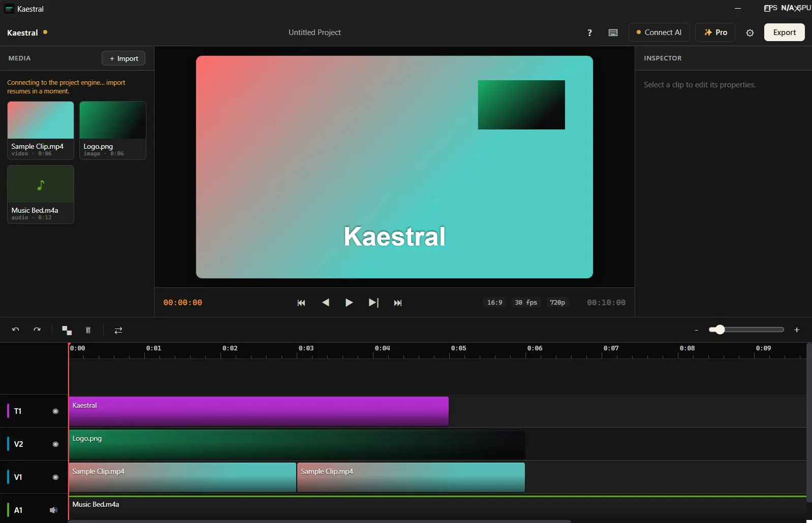The image size is (812, 523).
Task: Select the Music Bed.m4a audio clip
Action: coord(438,509)
